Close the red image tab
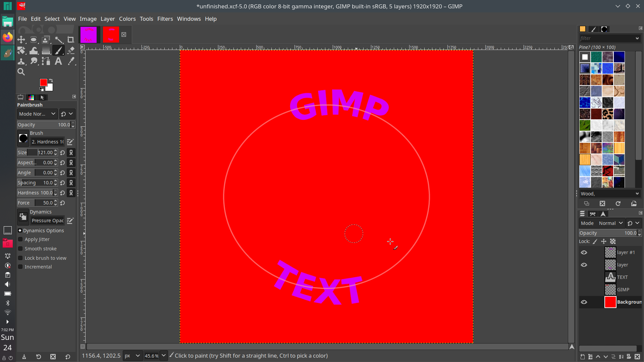Screen dimensions: 644x362 pyautogui.click(x=124, y=35)
